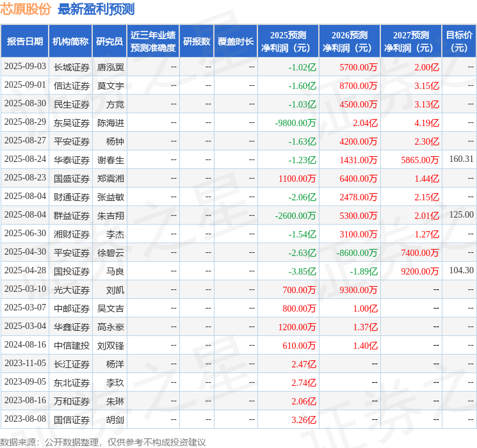Click analyst name 唐泓翼
Viewport: 477px width, 448px height.
coord(110,67)
